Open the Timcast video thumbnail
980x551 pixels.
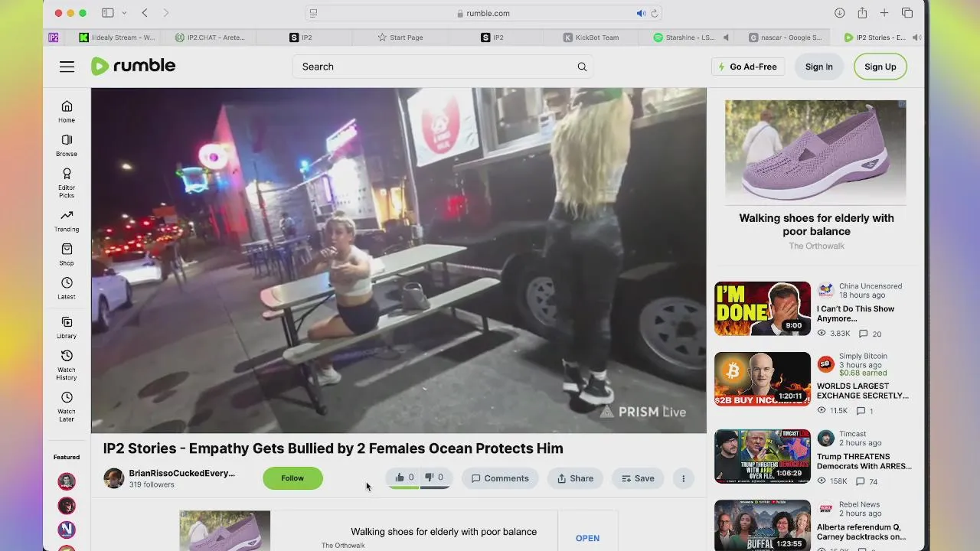pyautogui.click(x=763, y=457)
